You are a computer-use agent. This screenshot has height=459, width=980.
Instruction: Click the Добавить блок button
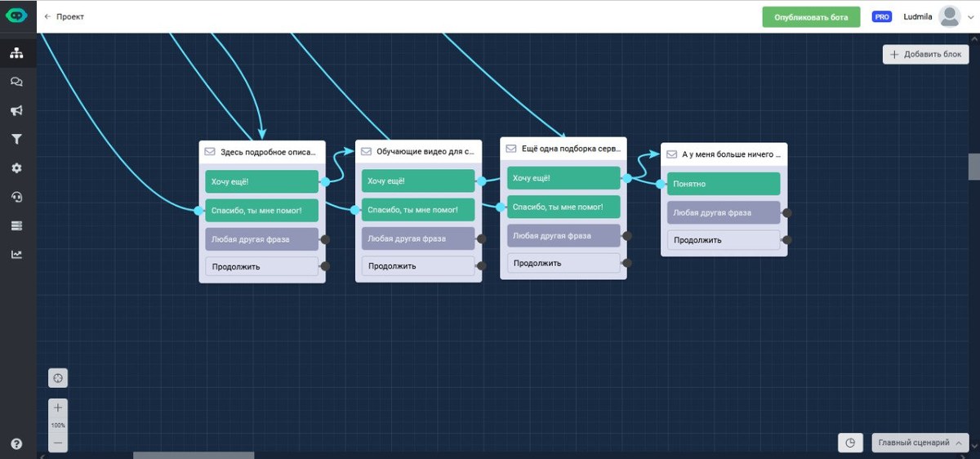pyautogui.click(x=925, y=54)
